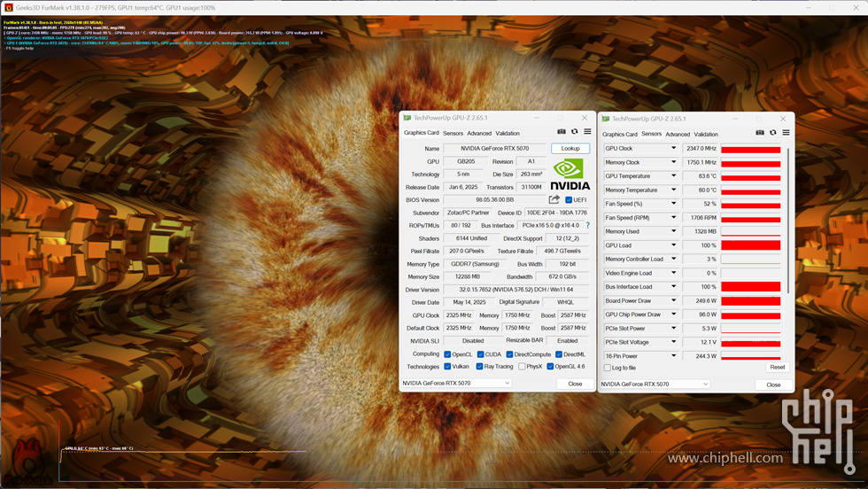This screenshot has width=868, height=489.
Task: Select Graphics Card tab in the right GPU-Z window
Action: coord(619,135)
